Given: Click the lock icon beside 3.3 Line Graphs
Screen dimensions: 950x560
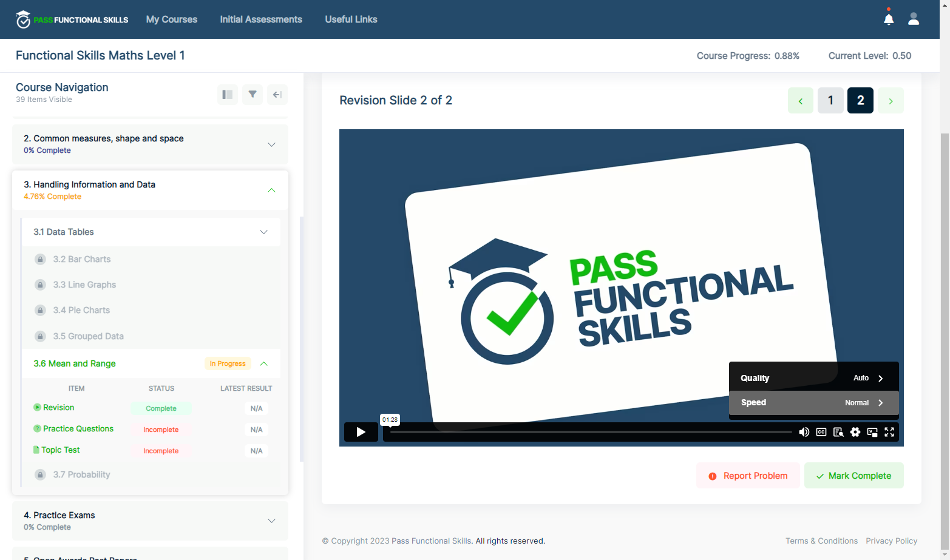Looking at the screenshot, I should (x=41, y=285).
